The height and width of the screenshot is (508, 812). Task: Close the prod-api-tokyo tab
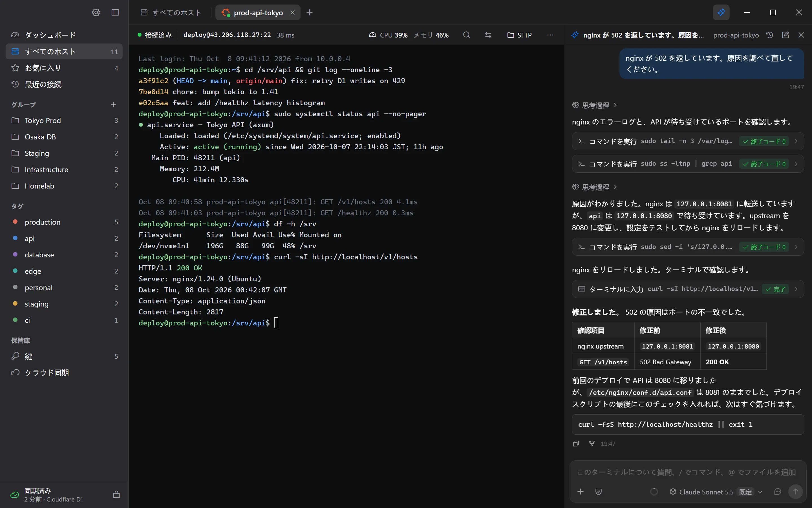(293, 12)
